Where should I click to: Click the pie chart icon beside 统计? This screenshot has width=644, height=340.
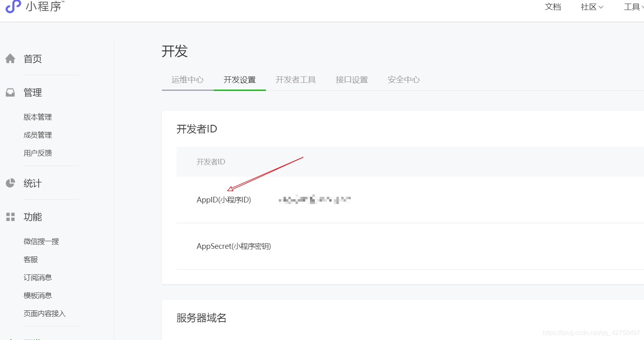(10, 183)
